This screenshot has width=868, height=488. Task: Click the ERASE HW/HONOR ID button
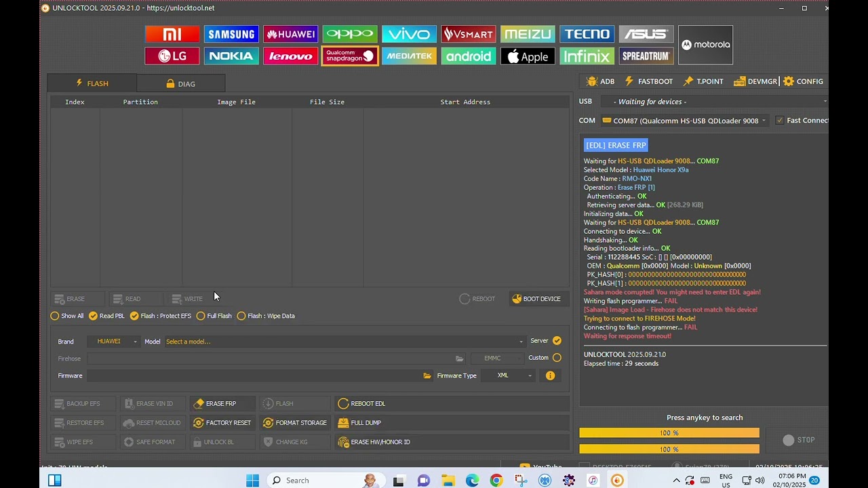tap(452, 442)
